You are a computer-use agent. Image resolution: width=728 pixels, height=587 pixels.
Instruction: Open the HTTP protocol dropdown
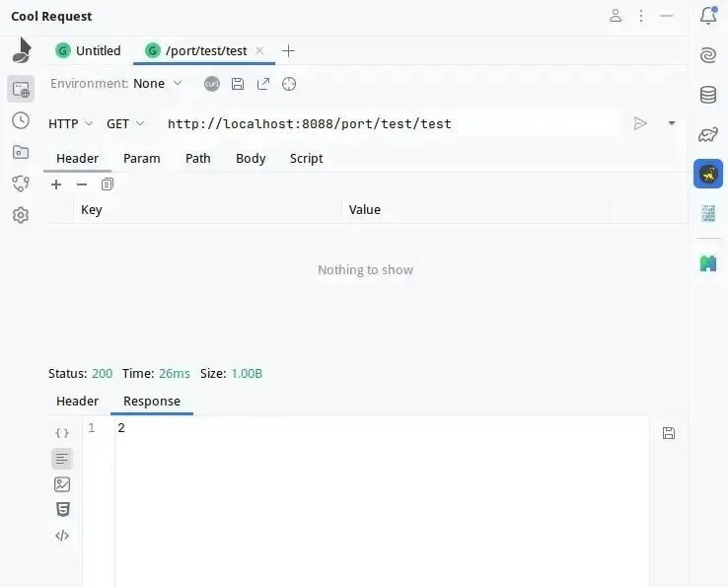click(71, 124)
